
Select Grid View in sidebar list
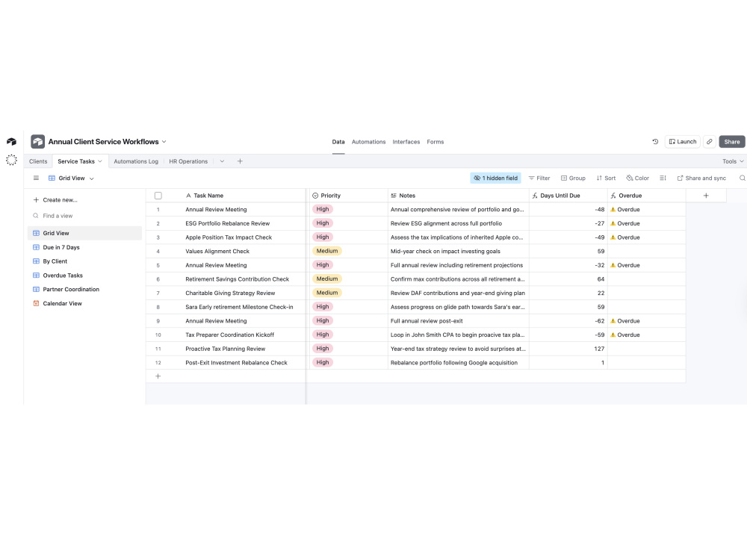click(85, 233)
